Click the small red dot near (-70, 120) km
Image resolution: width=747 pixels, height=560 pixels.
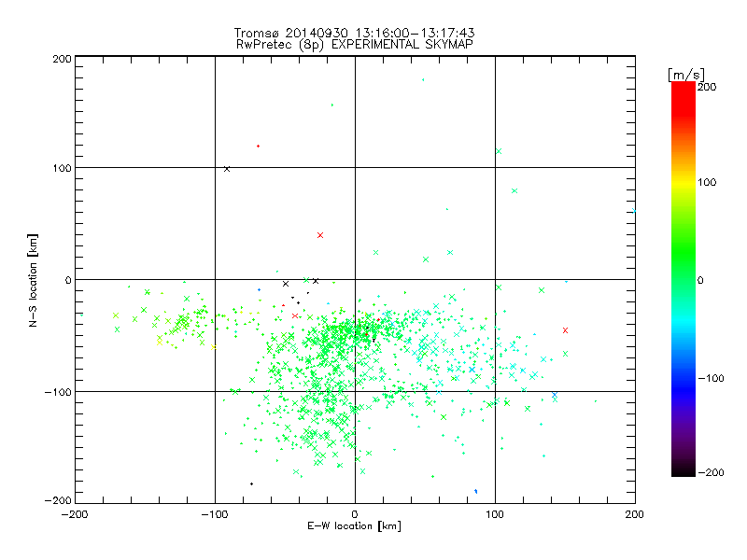pyautogui.click(x=259, y=147)
